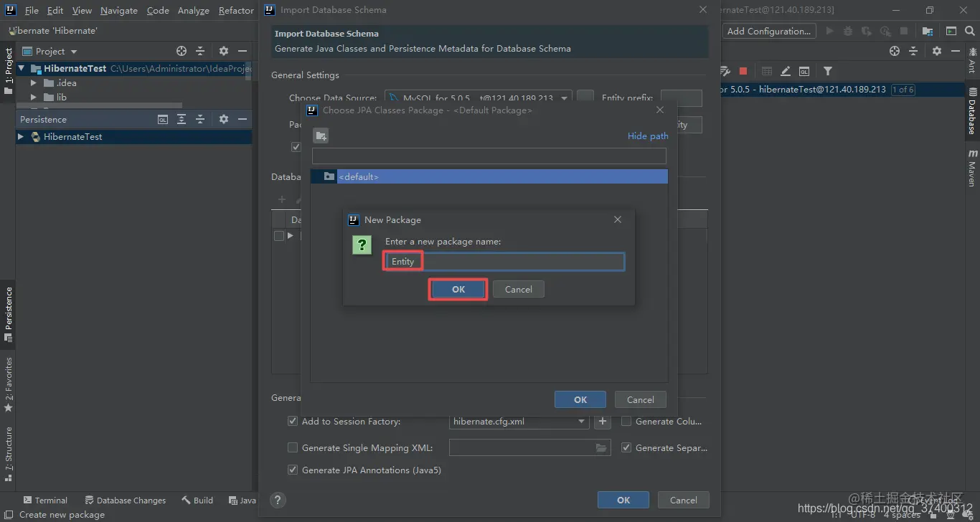Open table editor icon in Database panel
Image resolution: width=980 pixels, height=522 pixels.
tap(767, 71)
